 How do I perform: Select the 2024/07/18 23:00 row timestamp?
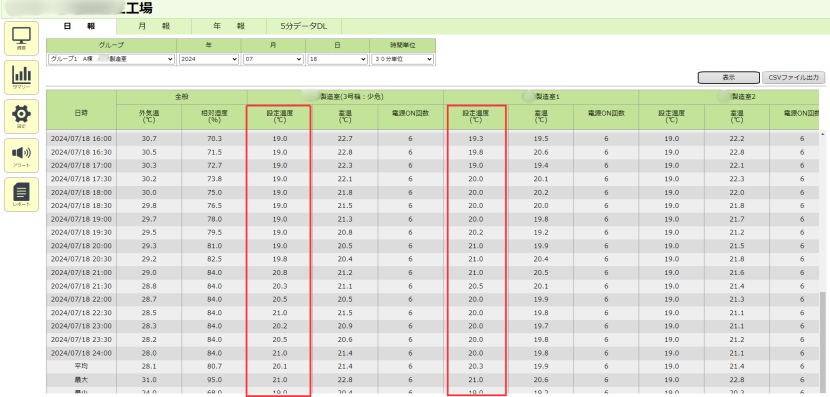(81, 326)
